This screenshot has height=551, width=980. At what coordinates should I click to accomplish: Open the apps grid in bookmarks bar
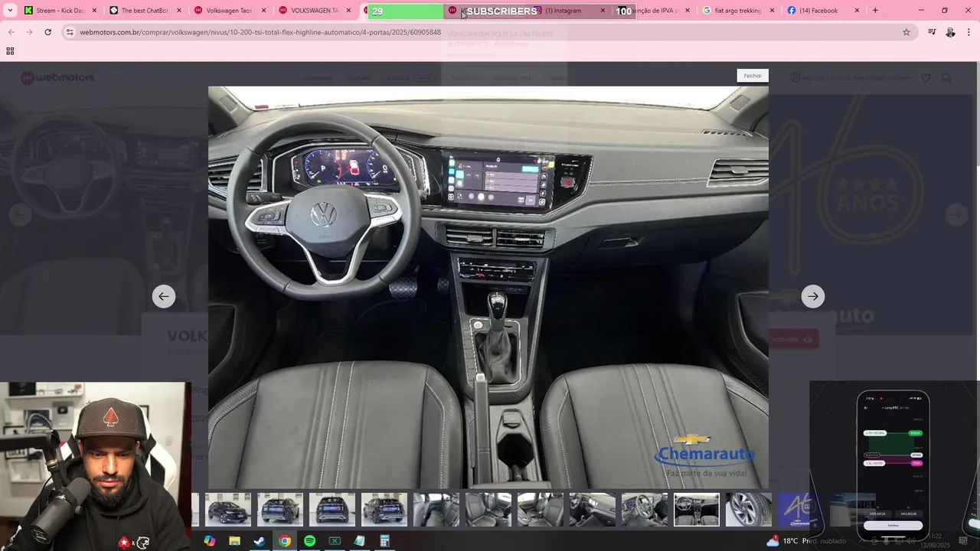(x=10, y=51)
